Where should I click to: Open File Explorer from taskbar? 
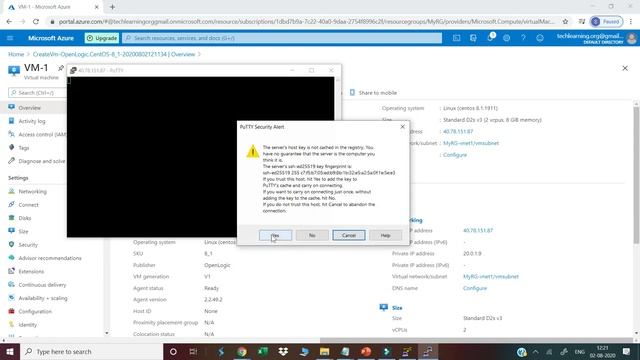[324, 351]
